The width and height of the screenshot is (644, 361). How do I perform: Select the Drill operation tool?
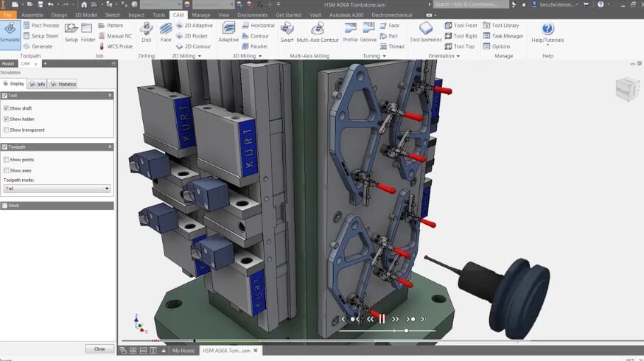146,32
